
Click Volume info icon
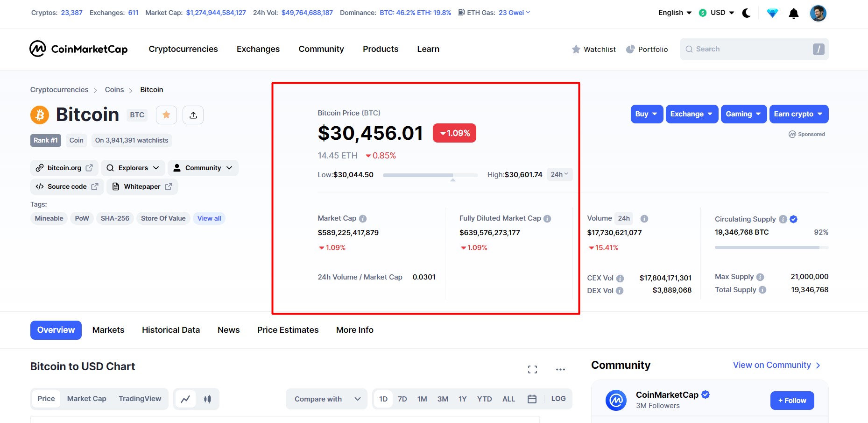tap(644, 219)
